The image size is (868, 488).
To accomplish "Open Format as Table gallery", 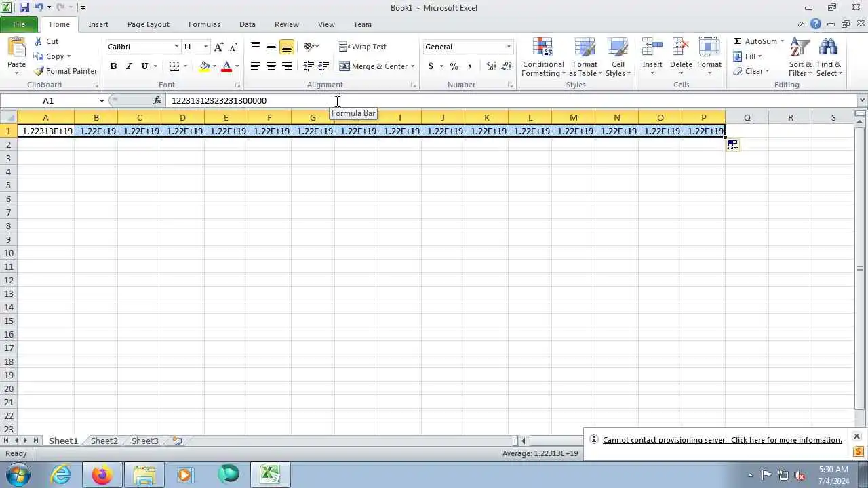I will pyautogui.click(x=585, y=58).
